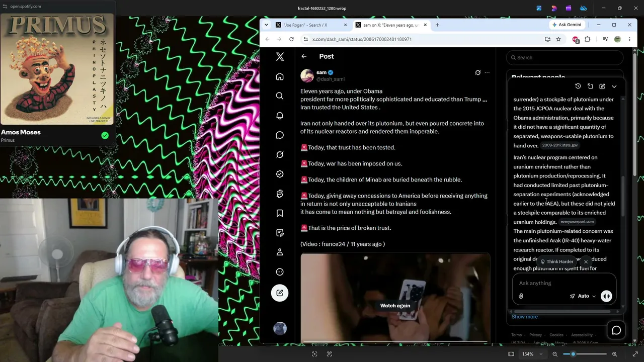Click the edit image icon in the viewer title bar
The width and height of the screenshot is (644, 362).
[539, 8]
